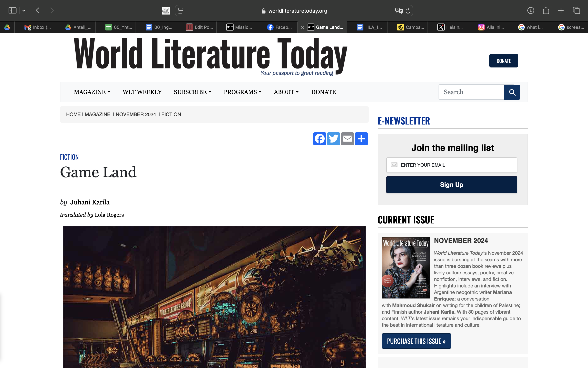Switch to the Gmail Inbox tab
588x368 pixels.
35,27
